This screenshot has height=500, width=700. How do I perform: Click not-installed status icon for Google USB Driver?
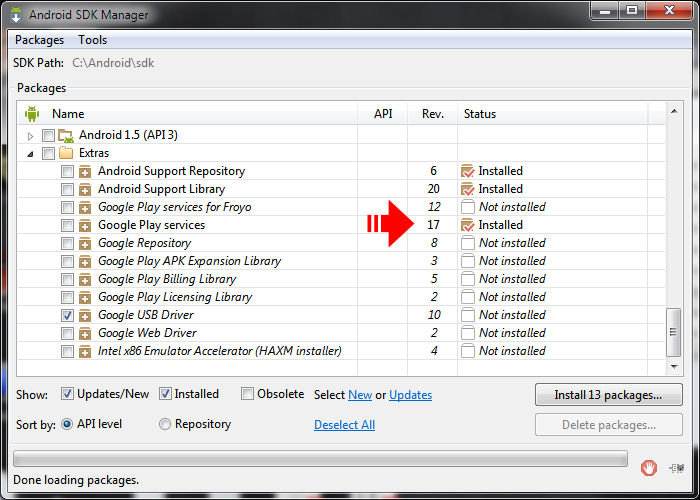[x=467, y=315]
